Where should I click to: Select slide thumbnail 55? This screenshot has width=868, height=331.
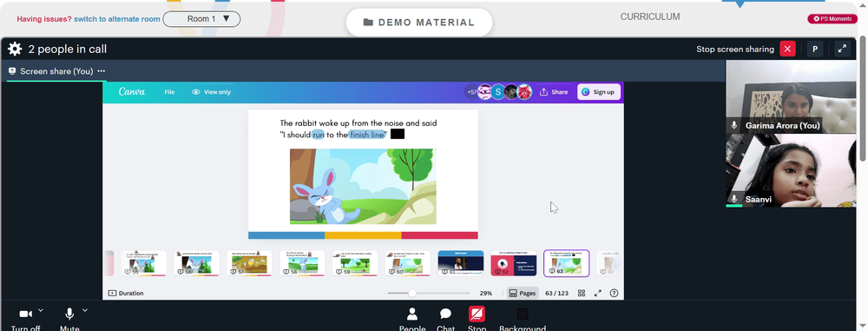pos(144,263)
